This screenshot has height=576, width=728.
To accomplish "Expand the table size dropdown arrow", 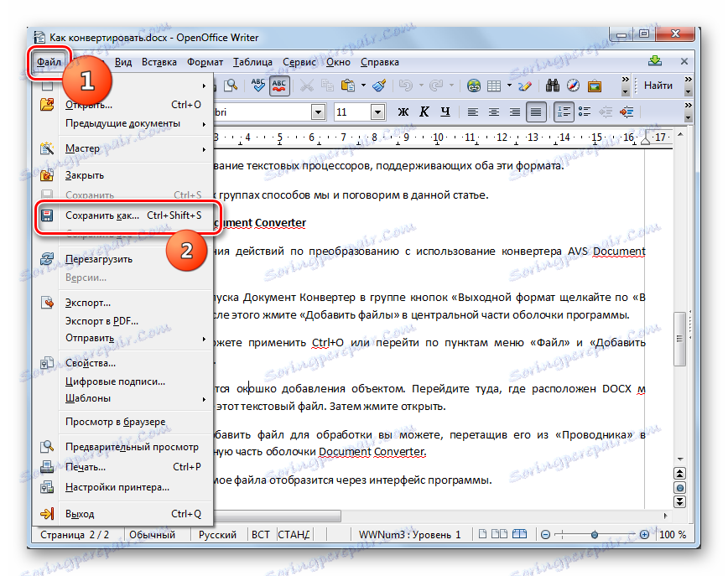I will (x=509, y=86).
